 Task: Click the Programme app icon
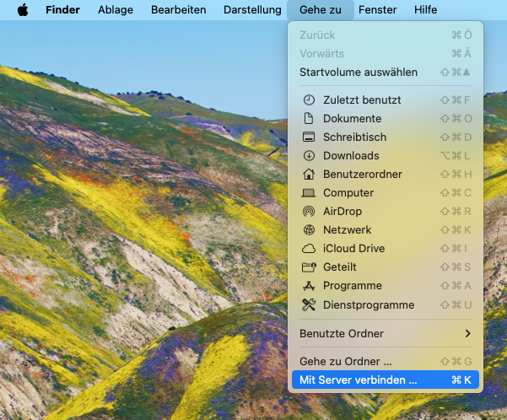[x=308, y=286]
